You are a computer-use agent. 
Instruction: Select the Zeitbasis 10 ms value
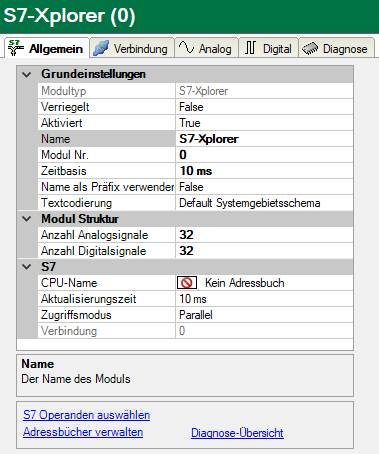264,171
